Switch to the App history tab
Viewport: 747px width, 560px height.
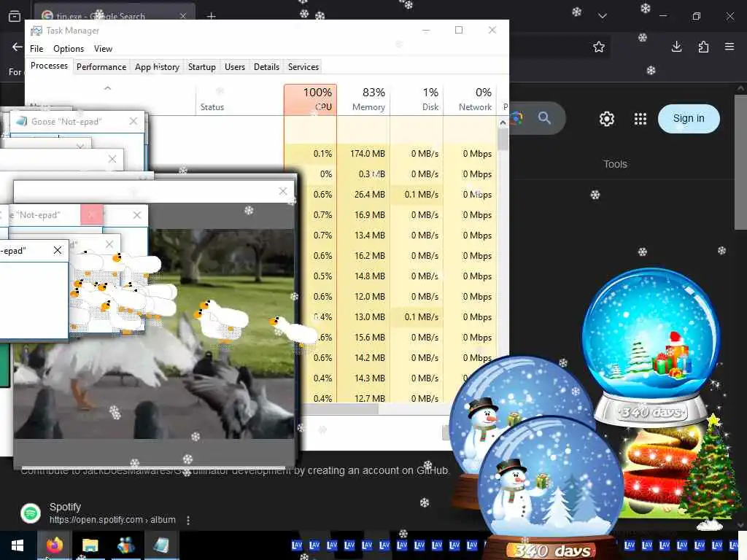point(157,67)
